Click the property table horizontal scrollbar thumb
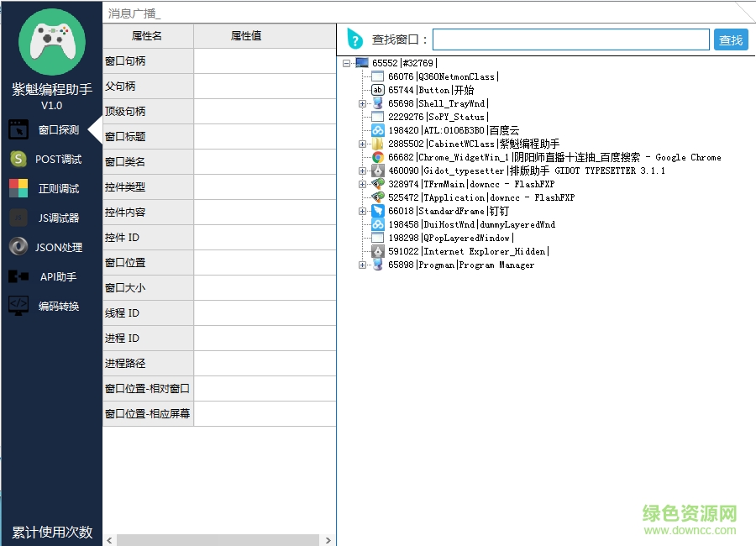Image resolution: width=756 pixels, height=546 pixels. 218,540
